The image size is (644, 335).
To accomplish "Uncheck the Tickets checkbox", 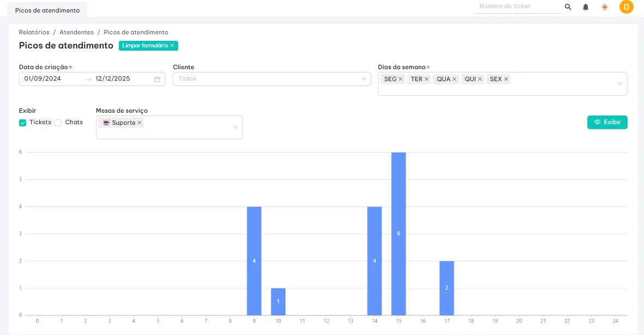I will tap(23, 123).
